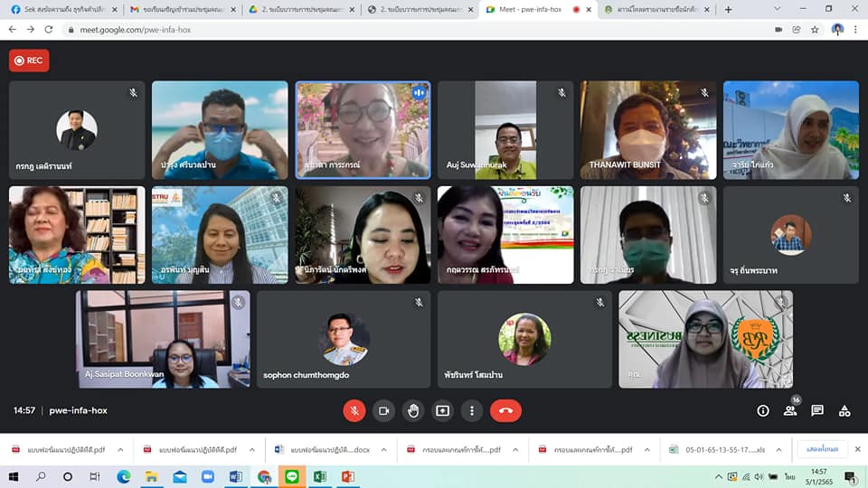Switch to the last green-icon browser tab
Viewport: 868px width, 488px height.
click(656, 9)
